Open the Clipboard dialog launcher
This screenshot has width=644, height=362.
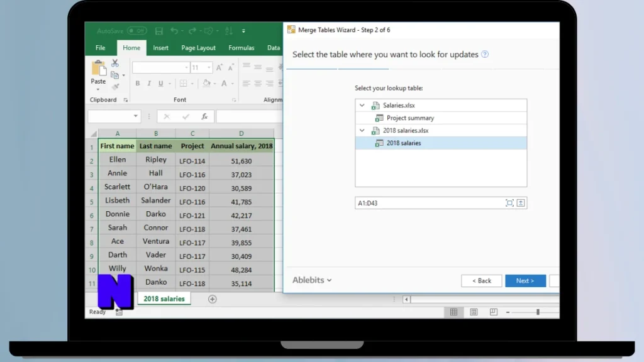click(x=126, y=100)
